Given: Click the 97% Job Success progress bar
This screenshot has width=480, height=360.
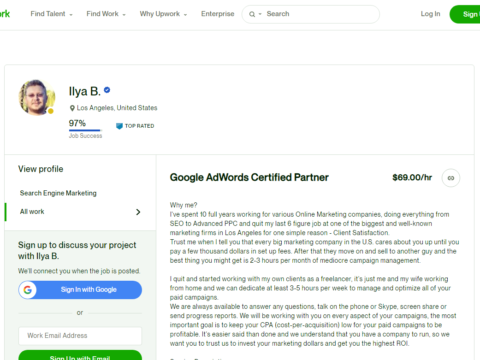Looking at the screenshot, I should (85, 130).
